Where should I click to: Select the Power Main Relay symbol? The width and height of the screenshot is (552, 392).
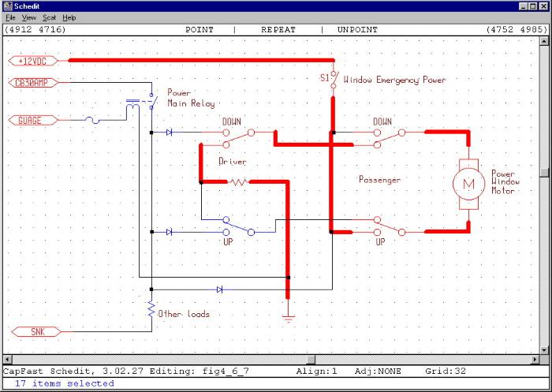[142, 104]
